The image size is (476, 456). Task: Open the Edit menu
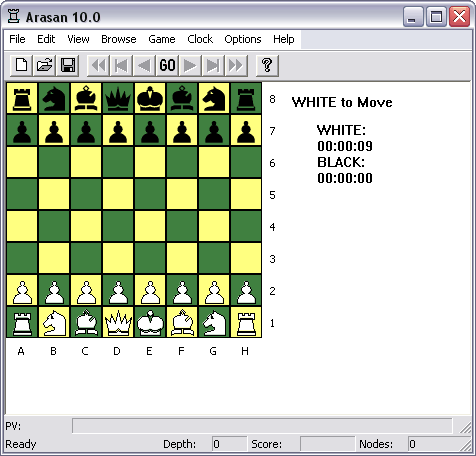pos(46,39)
